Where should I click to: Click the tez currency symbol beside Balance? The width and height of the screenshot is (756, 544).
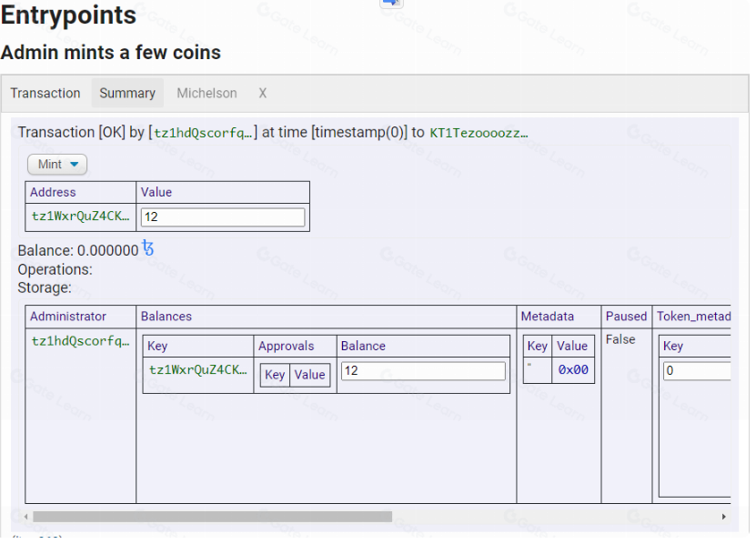point(148,248)
